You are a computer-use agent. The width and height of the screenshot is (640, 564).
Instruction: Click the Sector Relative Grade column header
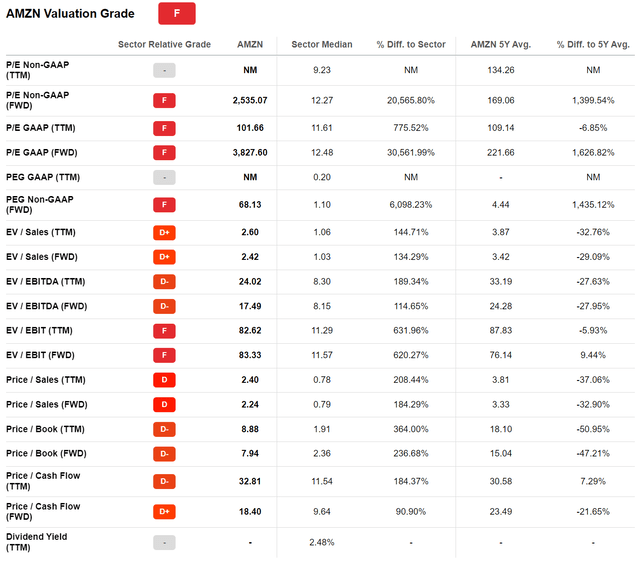pos(164,44)
